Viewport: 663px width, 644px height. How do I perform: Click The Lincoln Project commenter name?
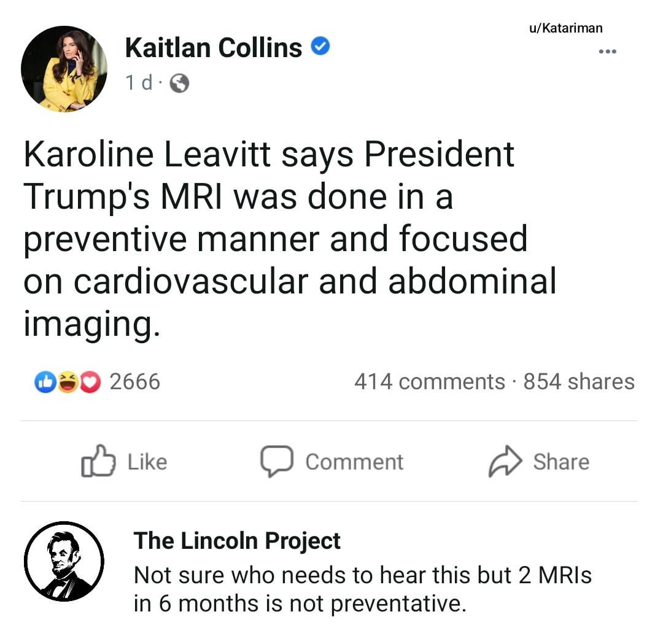pos(237,540)
